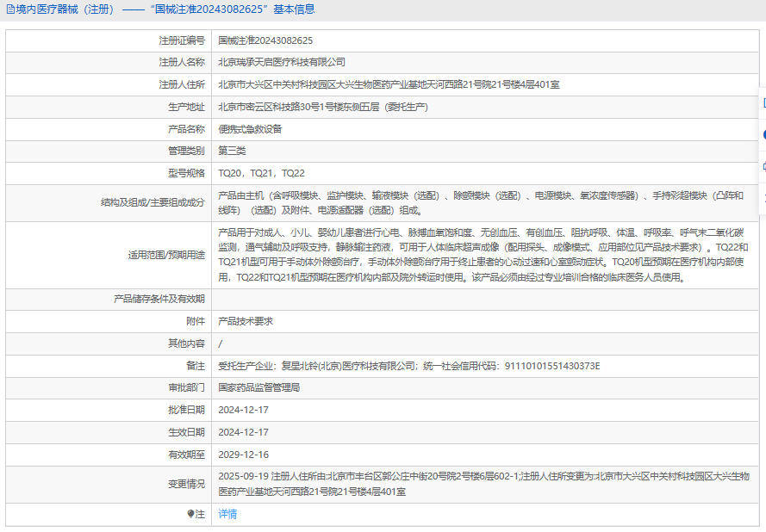Click the composition text starting 产品由主机

[x=481, y=203]
